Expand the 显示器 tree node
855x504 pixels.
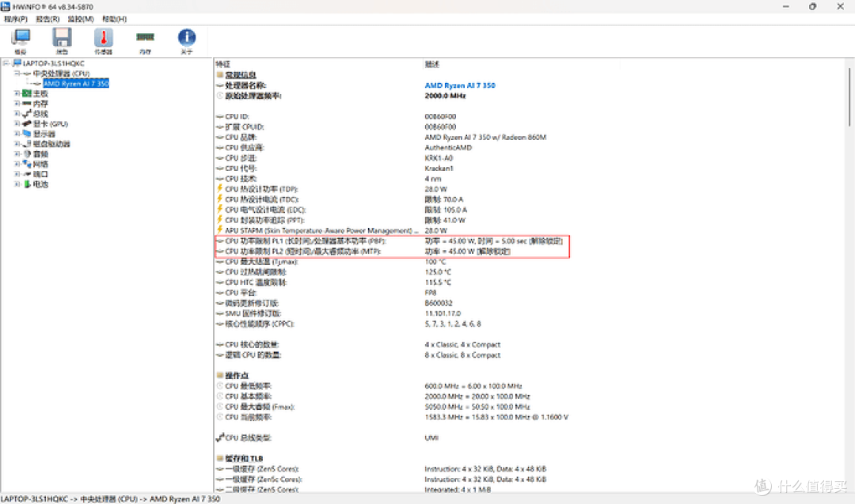coord(17,134)
